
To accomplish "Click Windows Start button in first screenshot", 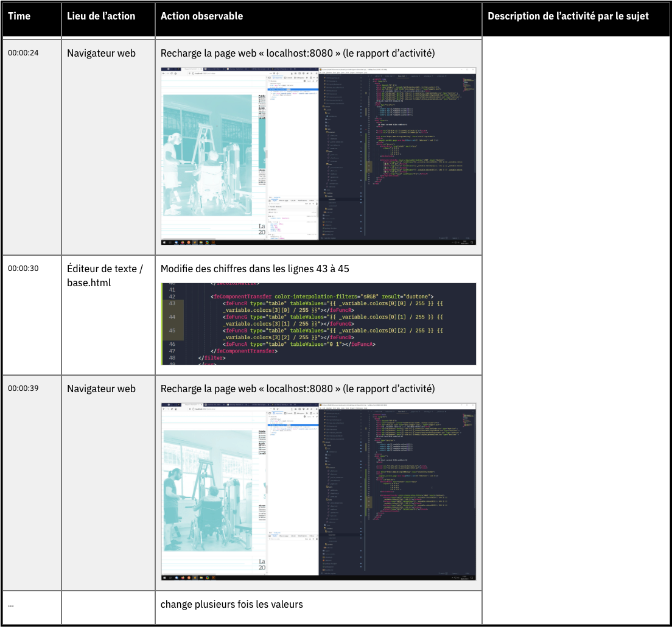I will [x=164, y=242].
